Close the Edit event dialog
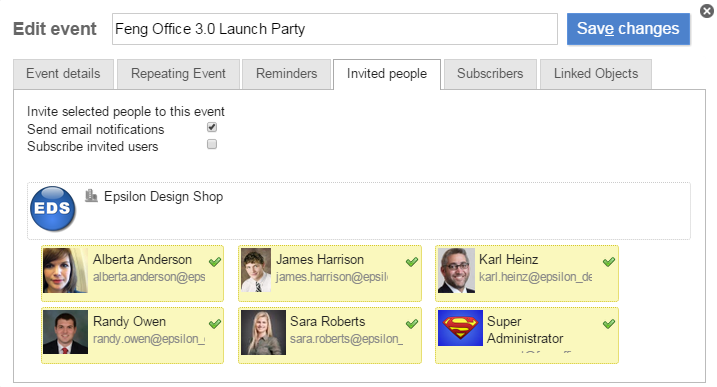This screenshot has height=387, width=717. tap(707, 11)
